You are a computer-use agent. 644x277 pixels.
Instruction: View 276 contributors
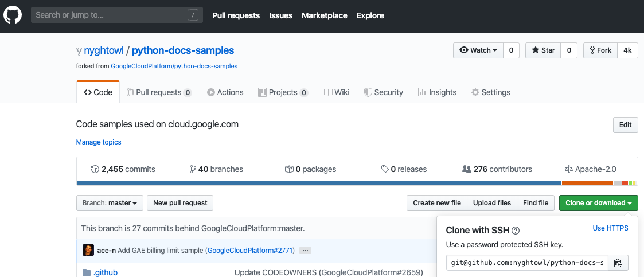pyautogui.click(x=497, y=169)
